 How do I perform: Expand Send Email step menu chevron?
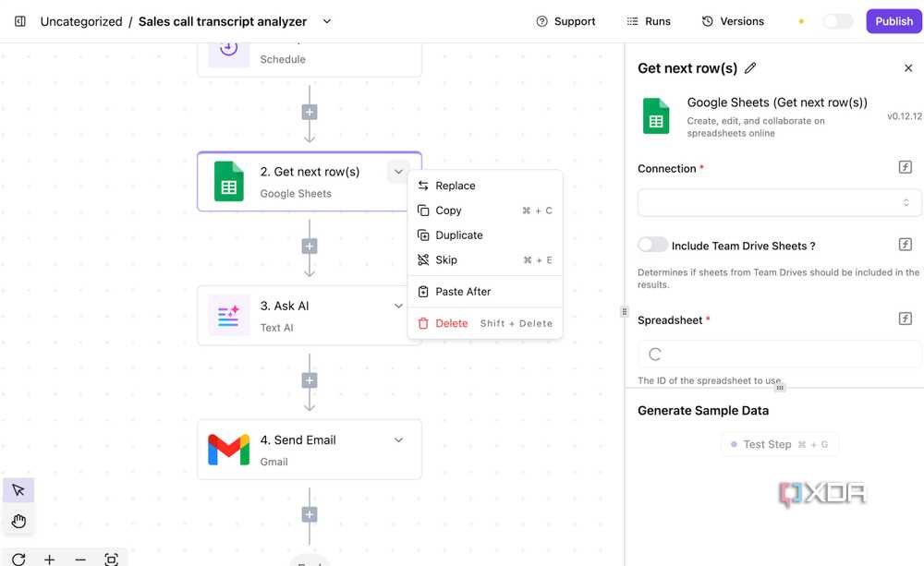398,440
